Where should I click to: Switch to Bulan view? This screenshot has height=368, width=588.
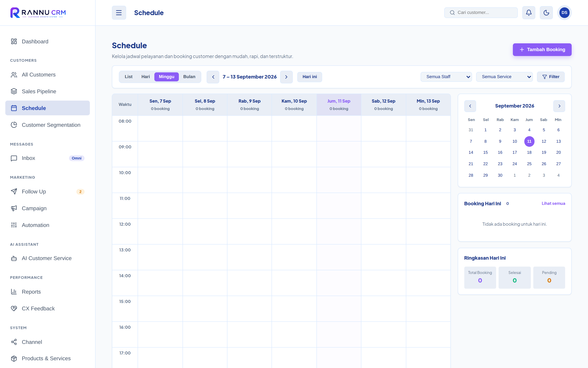[189, 77]
